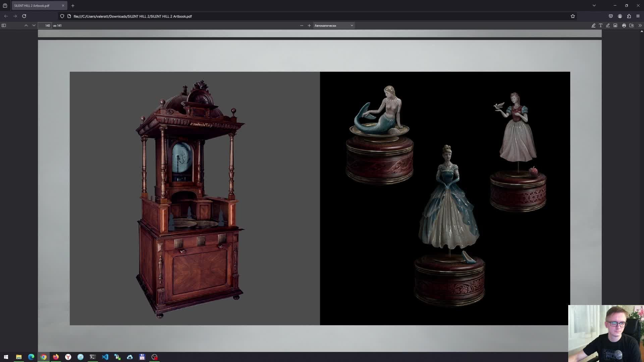Click the page number field showing 140
Viewport: 644px width, 362px height.
point(45,25)
